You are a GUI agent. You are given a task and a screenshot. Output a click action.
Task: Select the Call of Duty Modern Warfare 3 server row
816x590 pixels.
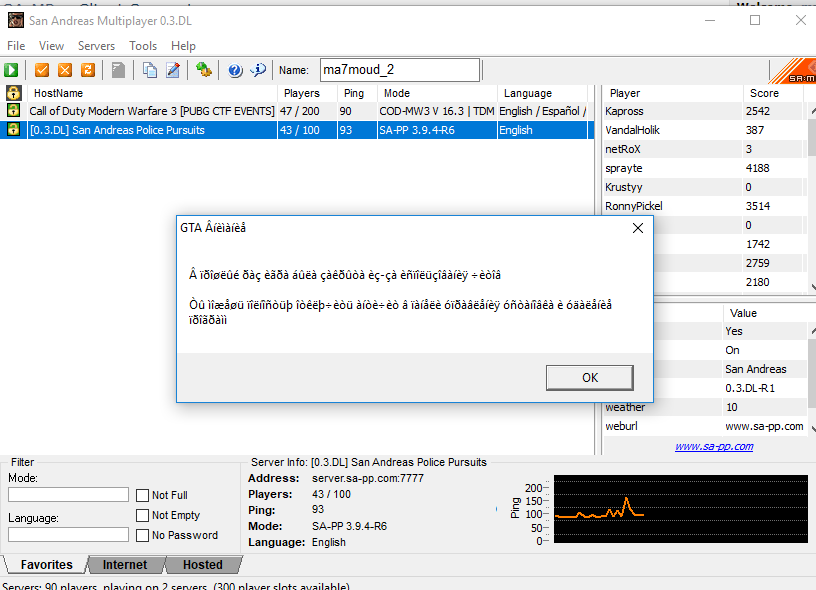coord(297,111)
